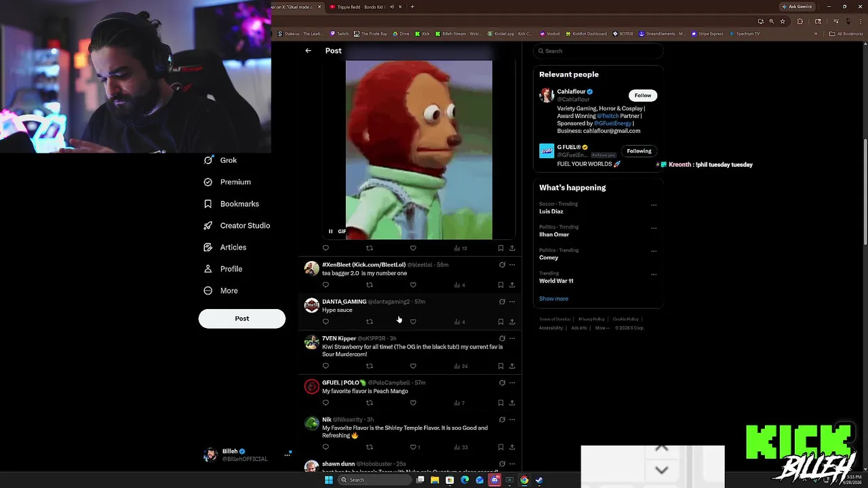Like the 'Peach Mango' reply
868x488 pixels.
click(413, 403)
